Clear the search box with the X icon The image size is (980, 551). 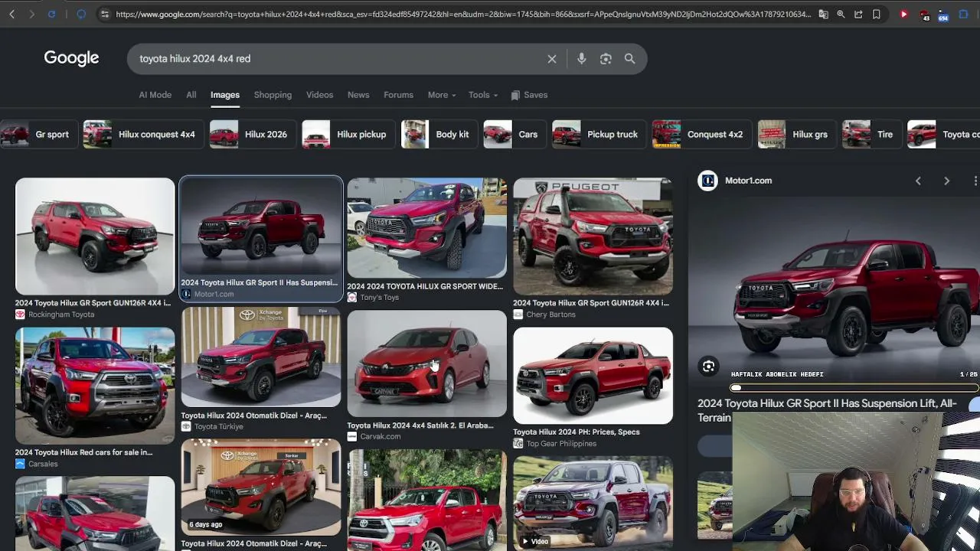tap(551, 59)
